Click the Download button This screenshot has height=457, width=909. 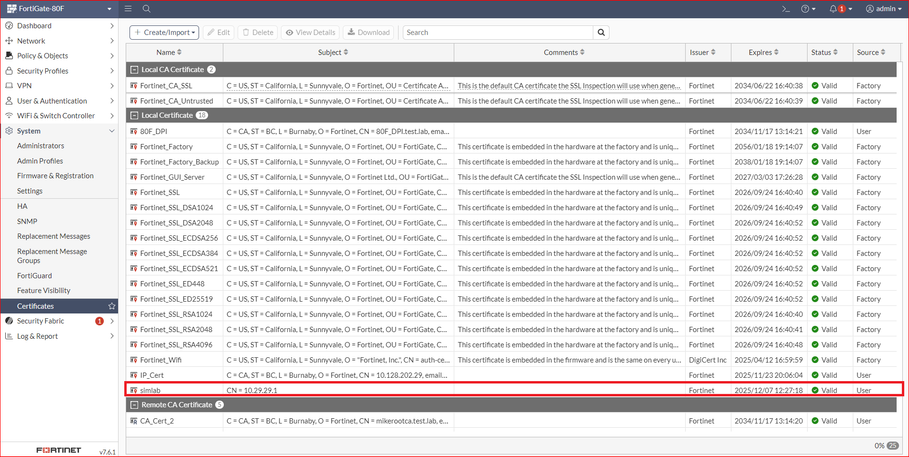point(368,32)
